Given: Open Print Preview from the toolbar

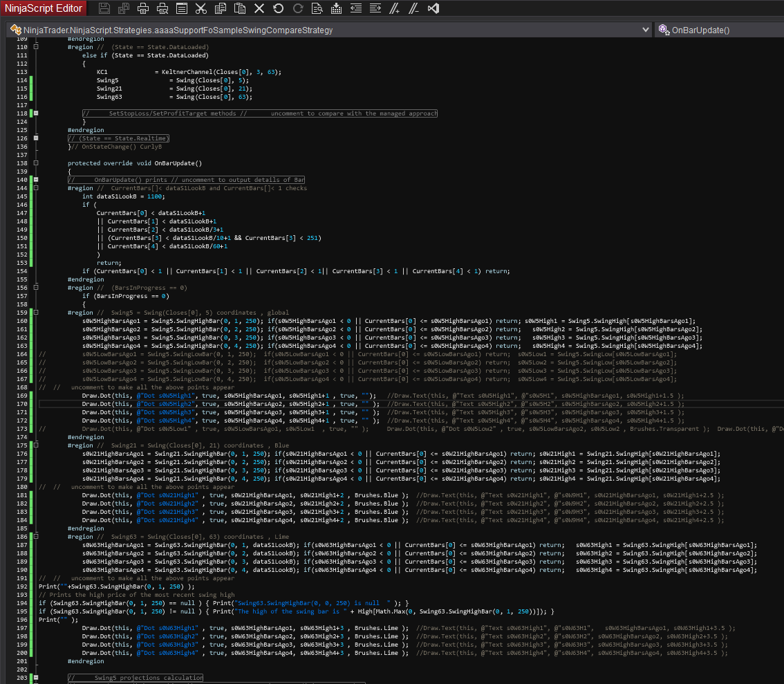Looking at the screenshot, I should [x=162, y=9].
